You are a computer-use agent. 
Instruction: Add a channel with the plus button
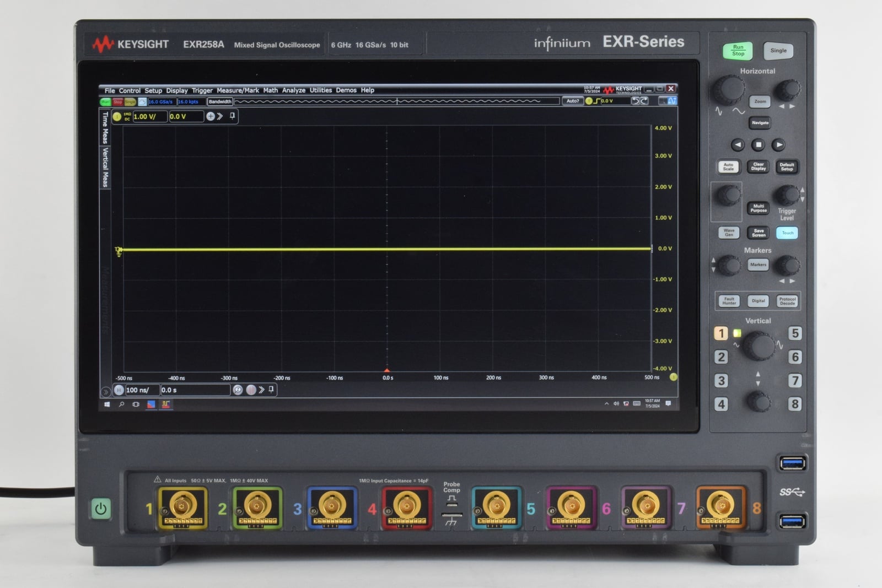(x=211, y=116)
